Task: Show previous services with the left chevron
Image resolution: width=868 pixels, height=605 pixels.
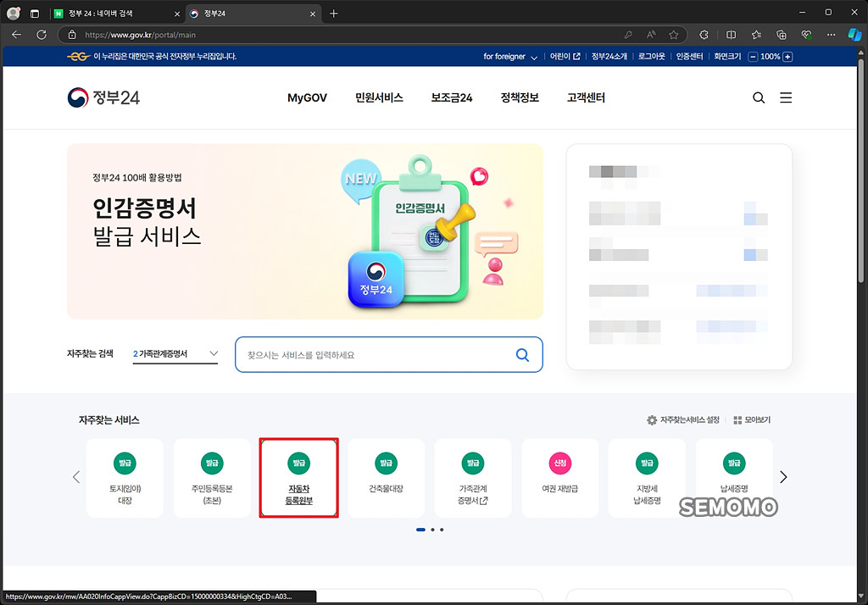Action: [x=76, y=477]
